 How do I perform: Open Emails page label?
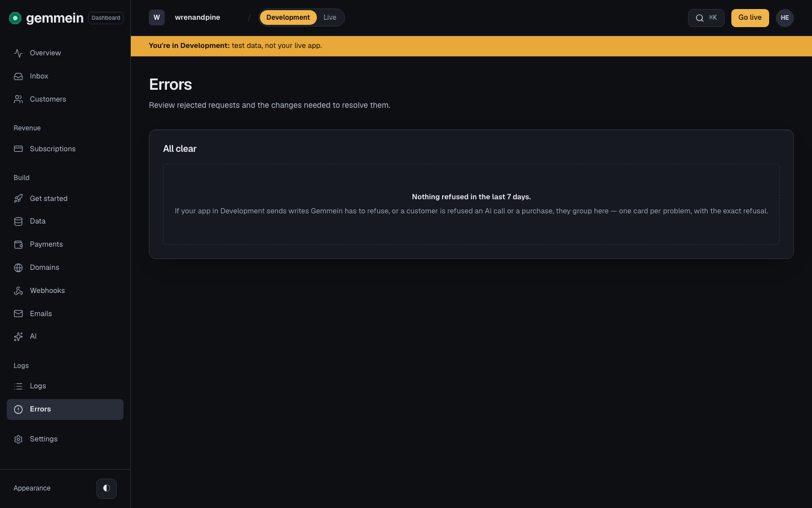click(41, 314)
